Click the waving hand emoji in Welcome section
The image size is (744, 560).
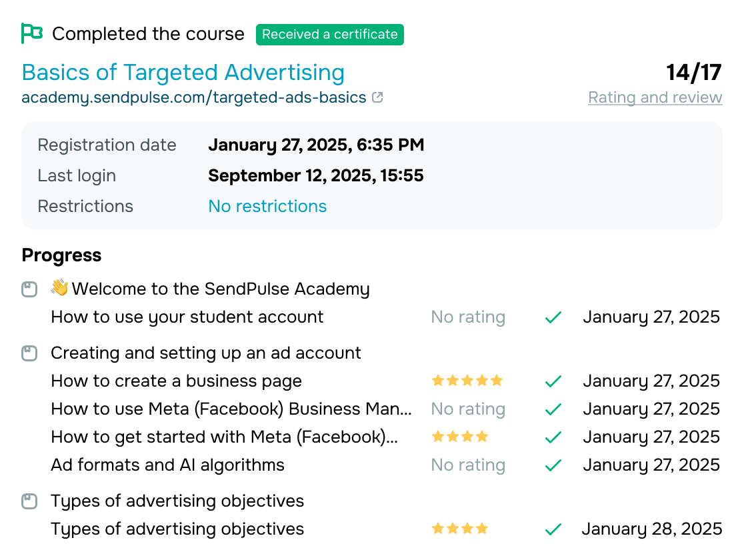(x=59, y=288)
